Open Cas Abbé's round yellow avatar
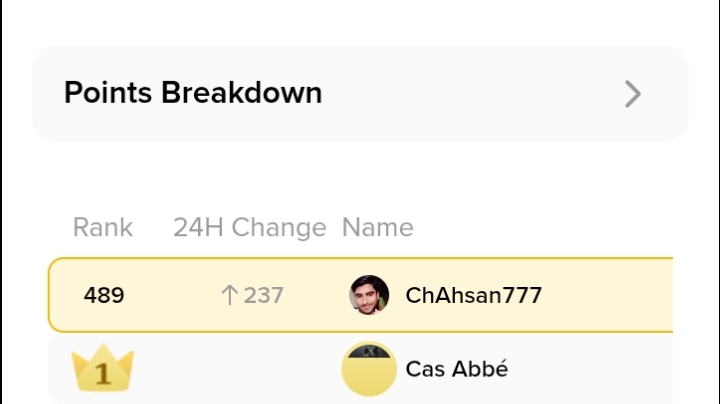This screenshot has height=404, width=720. click(x=369, y=370)
